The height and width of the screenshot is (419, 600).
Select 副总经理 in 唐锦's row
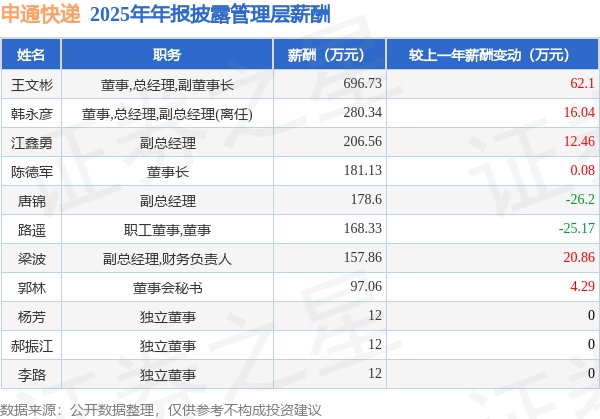click(x=168, y=201)
